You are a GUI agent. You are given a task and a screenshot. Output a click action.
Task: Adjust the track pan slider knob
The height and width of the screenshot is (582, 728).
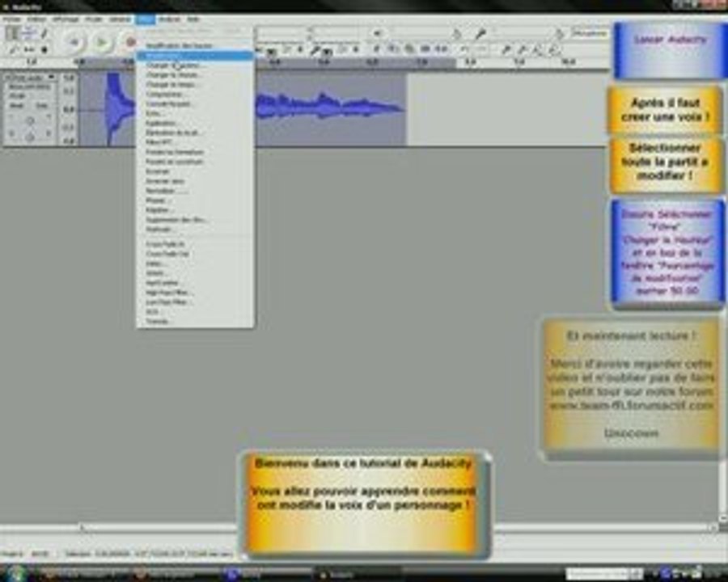tap(30, 136)
